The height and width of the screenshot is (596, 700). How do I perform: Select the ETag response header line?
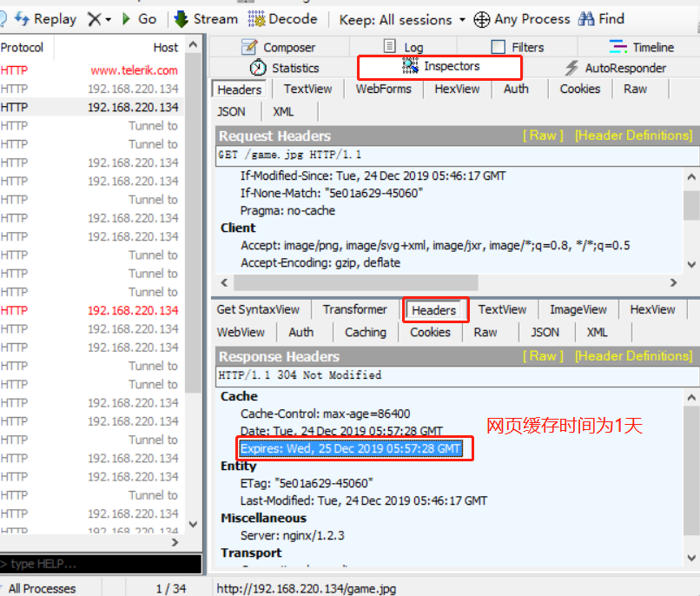tap(307, 483)
